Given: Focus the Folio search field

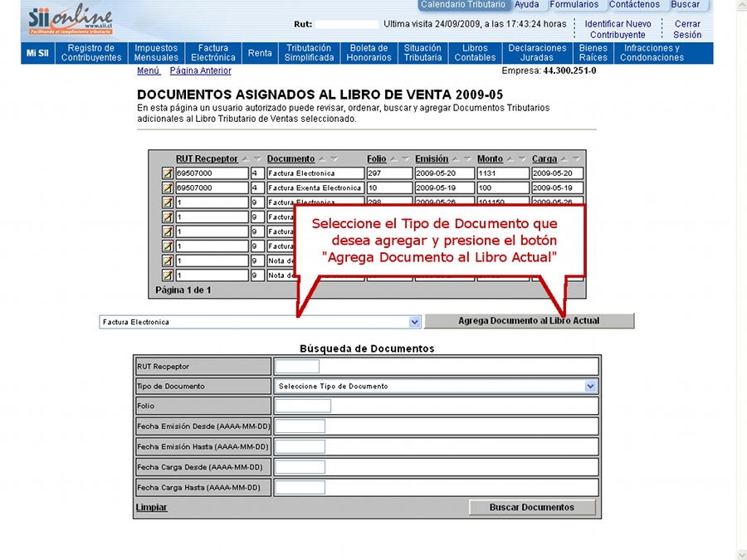Looking at the screenshot, I should point(303,407).
